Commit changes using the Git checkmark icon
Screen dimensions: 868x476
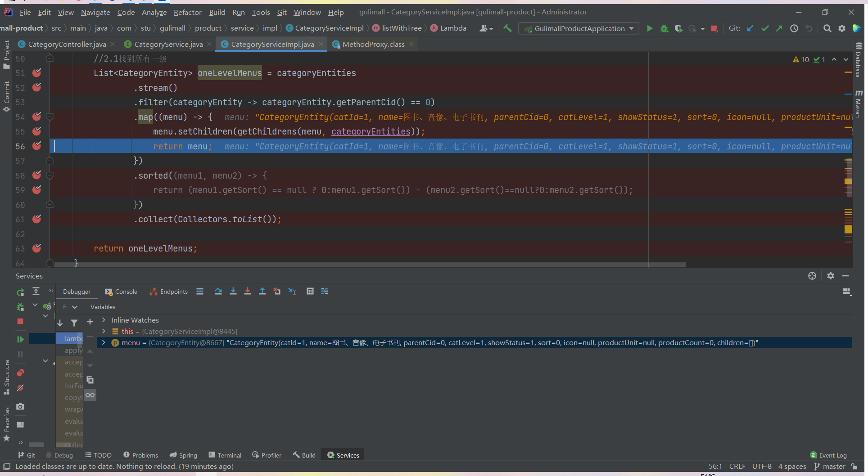[x=765, y=28]
